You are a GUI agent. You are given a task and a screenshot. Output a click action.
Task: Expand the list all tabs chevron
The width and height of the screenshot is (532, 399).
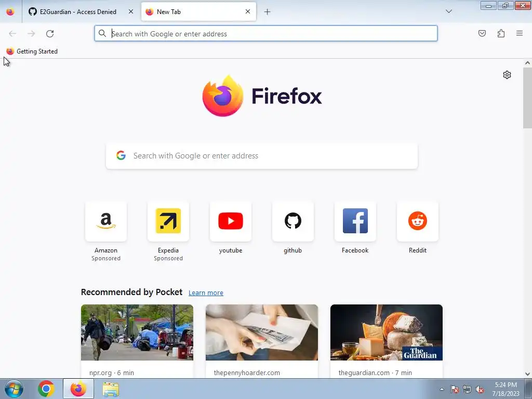click(x=449, y=11)
